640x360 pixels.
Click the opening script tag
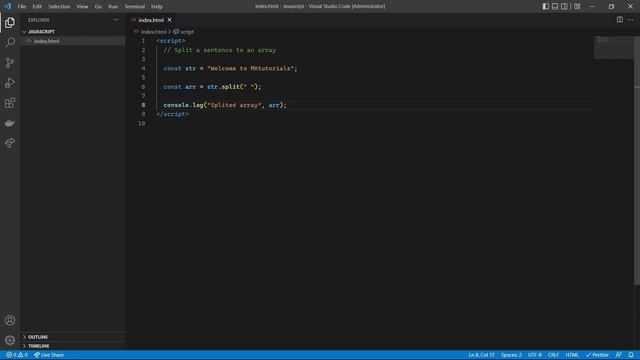(x=171, y=41)
